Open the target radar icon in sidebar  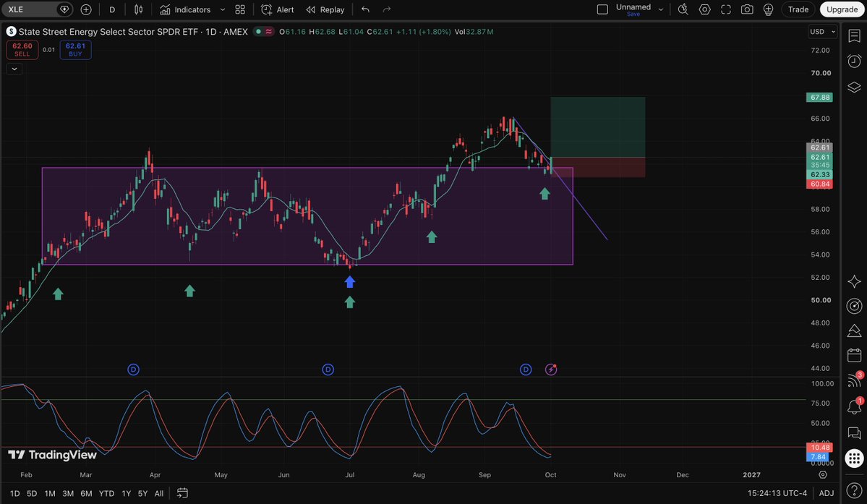(x=854, y=306)
